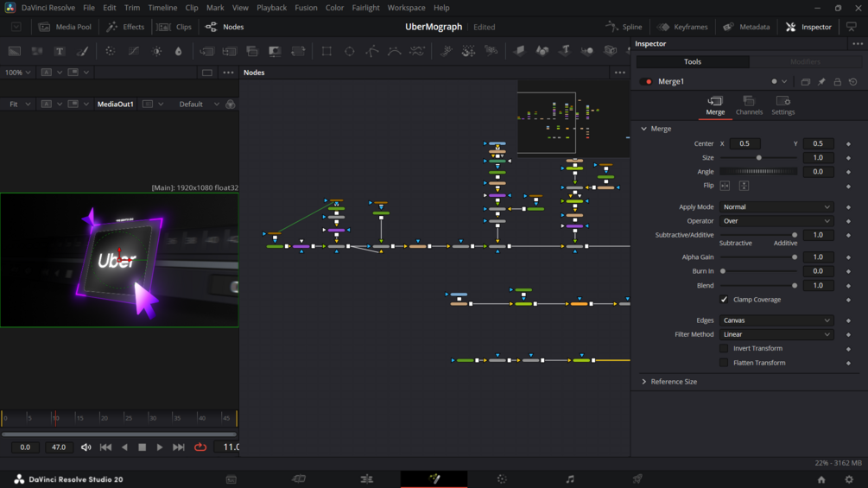Add a pRender particle node
Screen dimensions: 868x488
(x=491, y=51)
